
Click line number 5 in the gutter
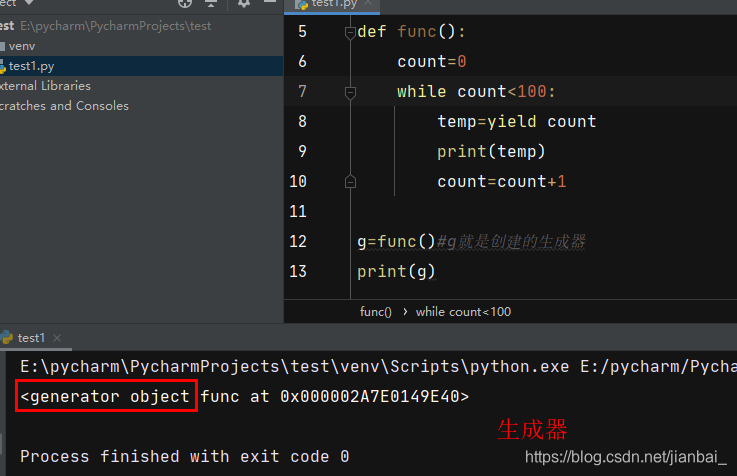[302, 32]
